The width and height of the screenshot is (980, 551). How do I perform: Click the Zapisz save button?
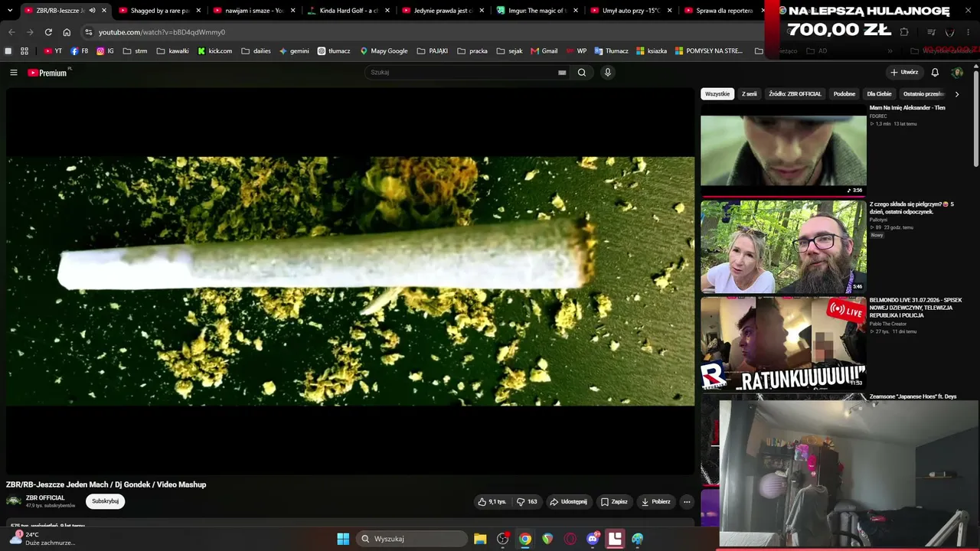click(614, 502)
